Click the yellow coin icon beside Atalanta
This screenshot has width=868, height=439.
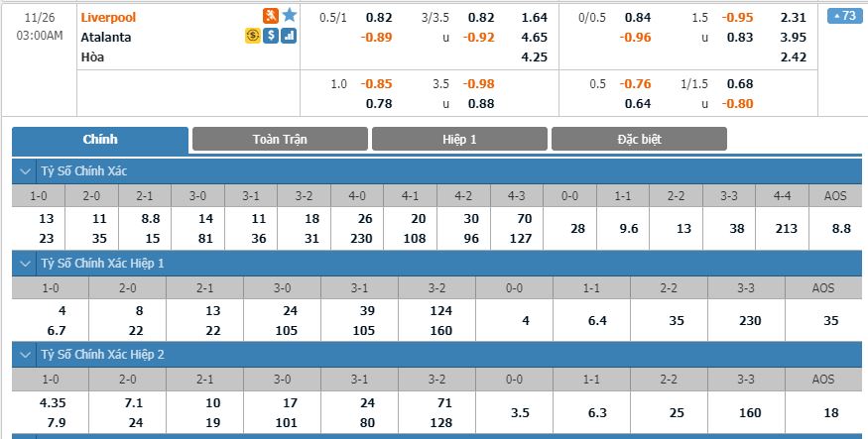coord(253,36)
